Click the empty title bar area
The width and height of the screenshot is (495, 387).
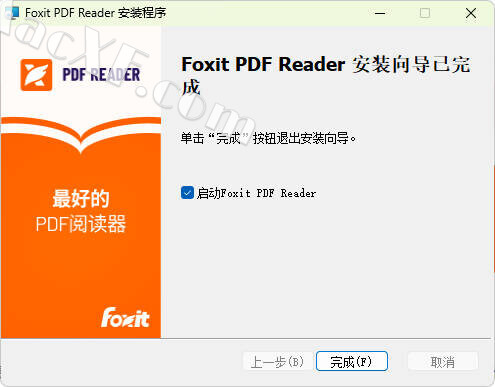pyautogui.click(x=267, y=13)
